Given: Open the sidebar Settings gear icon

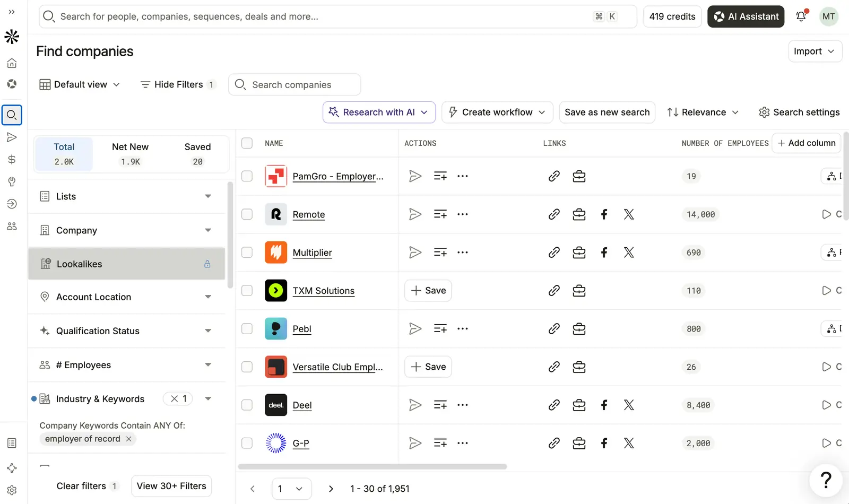Looking at the screenshot, I should coord(12,490).
